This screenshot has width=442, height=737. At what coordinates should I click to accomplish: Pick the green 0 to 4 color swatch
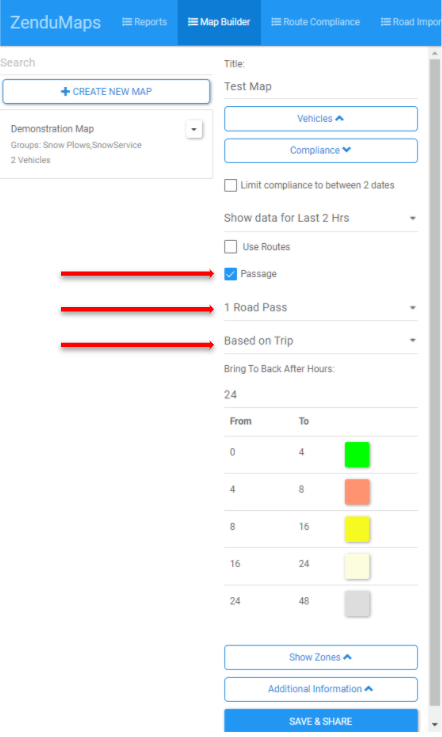[357, 455]
